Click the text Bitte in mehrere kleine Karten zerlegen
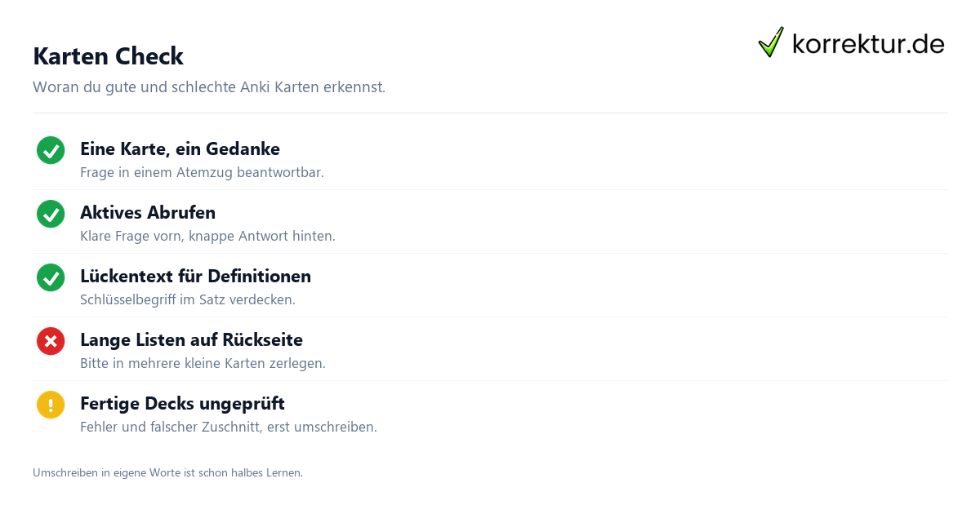980x514 pixels. [203, 364]
